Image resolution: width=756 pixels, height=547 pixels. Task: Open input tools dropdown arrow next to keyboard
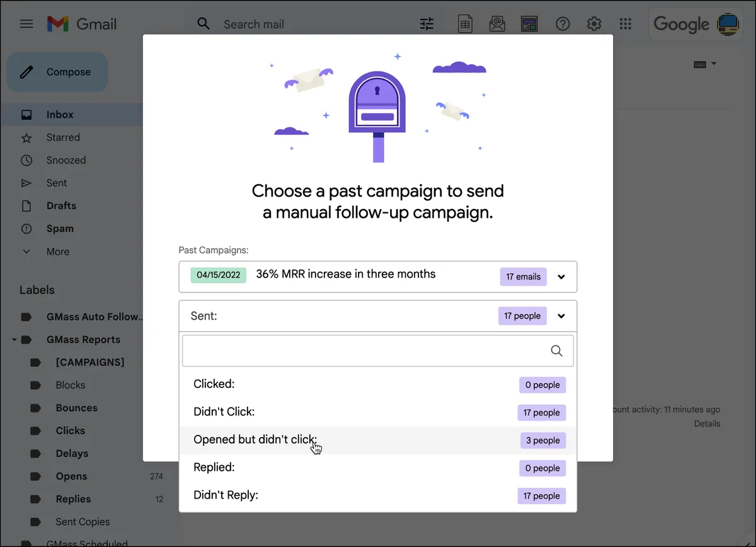point(714,64)
